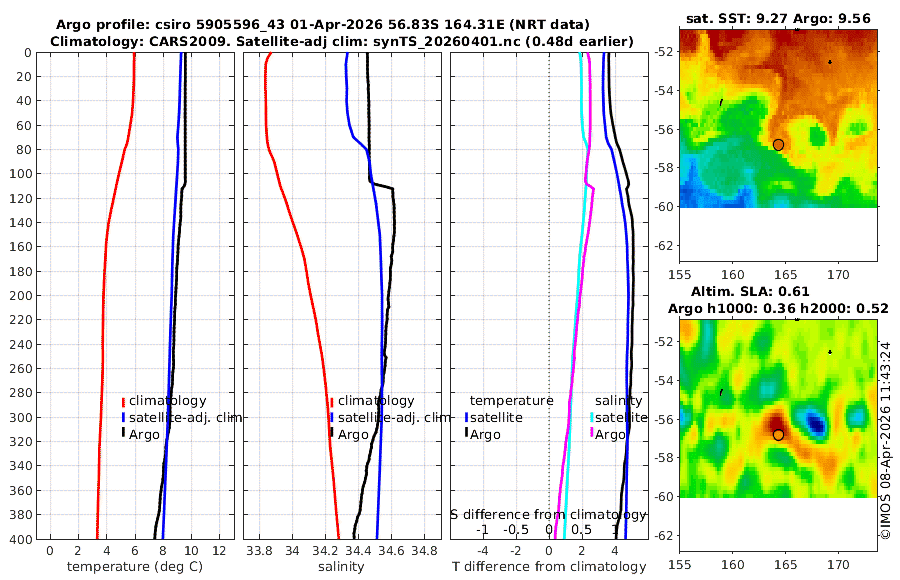Click the dark blue eddy on SLA map
Screen dimensions: 900x580
point(815,424)
